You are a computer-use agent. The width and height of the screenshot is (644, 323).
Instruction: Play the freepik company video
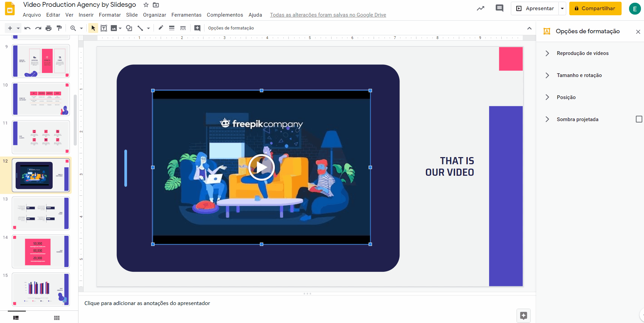point(261,167)
